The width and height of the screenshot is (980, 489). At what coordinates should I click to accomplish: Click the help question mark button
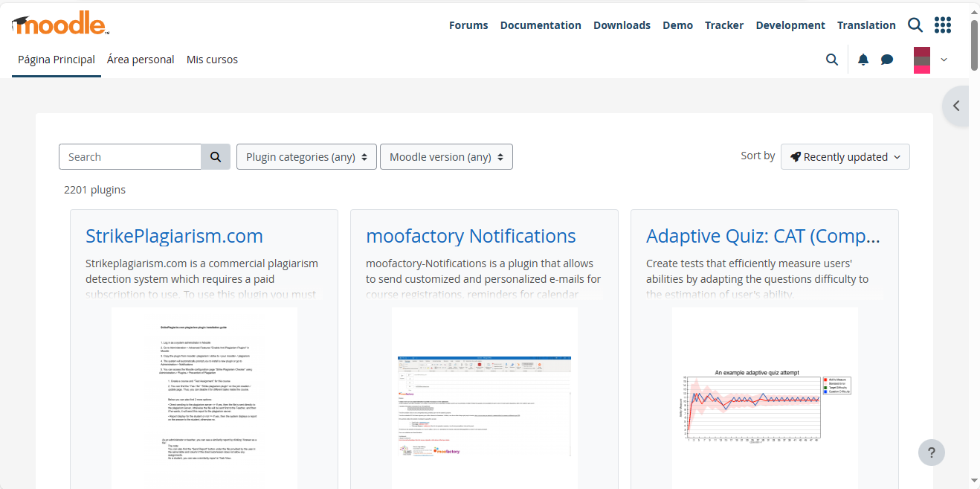click(x=932, y=452)
